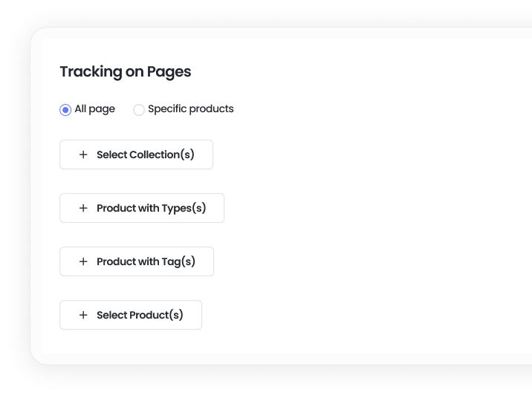Add a filter via Product with Types(s)
532x398 pixels.
click(x=142, y=208)
